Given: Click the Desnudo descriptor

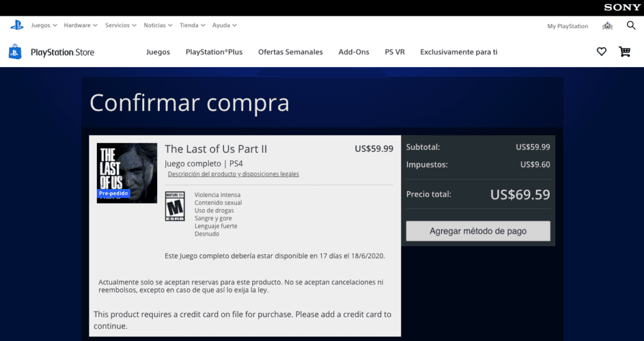Looking at the screenshot, I should [x=206, y=234].
